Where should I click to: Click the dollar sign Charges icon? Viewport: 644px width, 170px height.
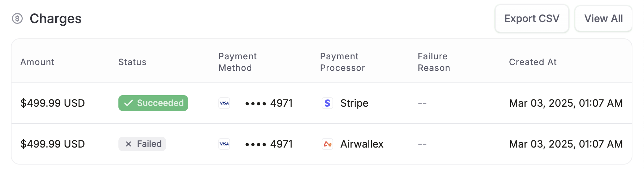(x=17, y=18)
